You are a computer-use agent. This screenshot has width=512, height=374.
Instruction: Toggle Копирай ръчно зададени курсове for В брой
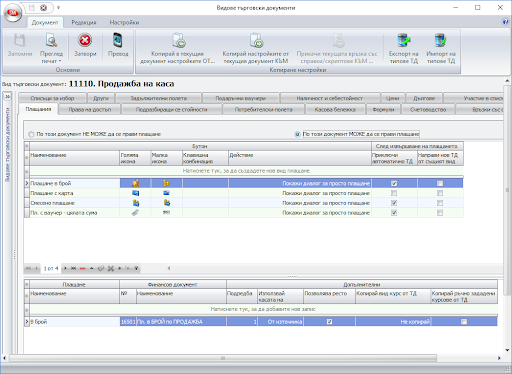click(464, 322)
